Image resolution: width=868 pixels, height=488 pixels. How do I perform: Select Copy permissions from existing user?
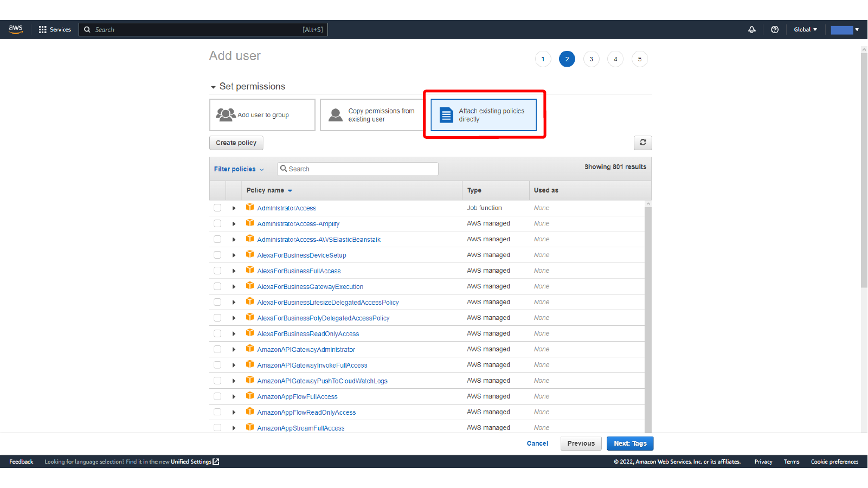372,115
